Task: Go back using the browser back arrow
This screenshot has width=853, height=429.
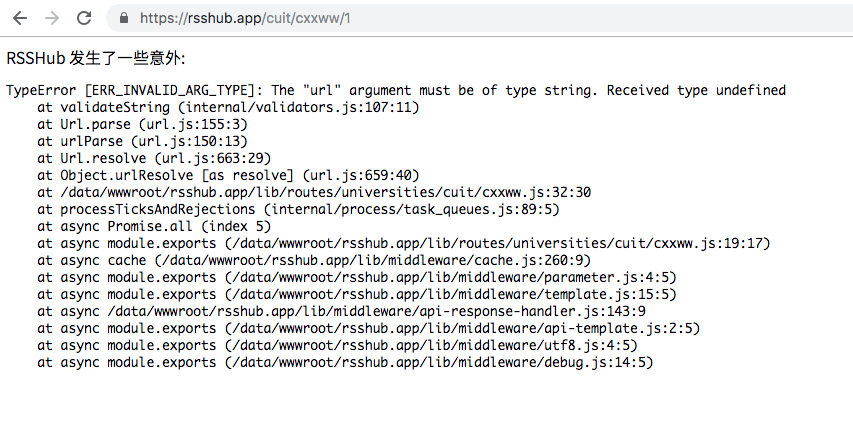Action: [20, 18]
